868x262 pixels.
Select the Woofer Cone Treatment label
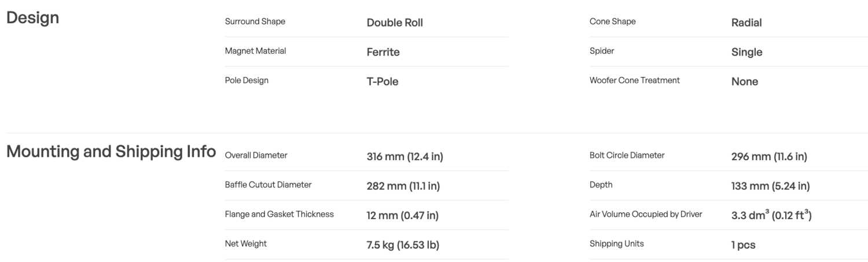click(x=634, y=80)
